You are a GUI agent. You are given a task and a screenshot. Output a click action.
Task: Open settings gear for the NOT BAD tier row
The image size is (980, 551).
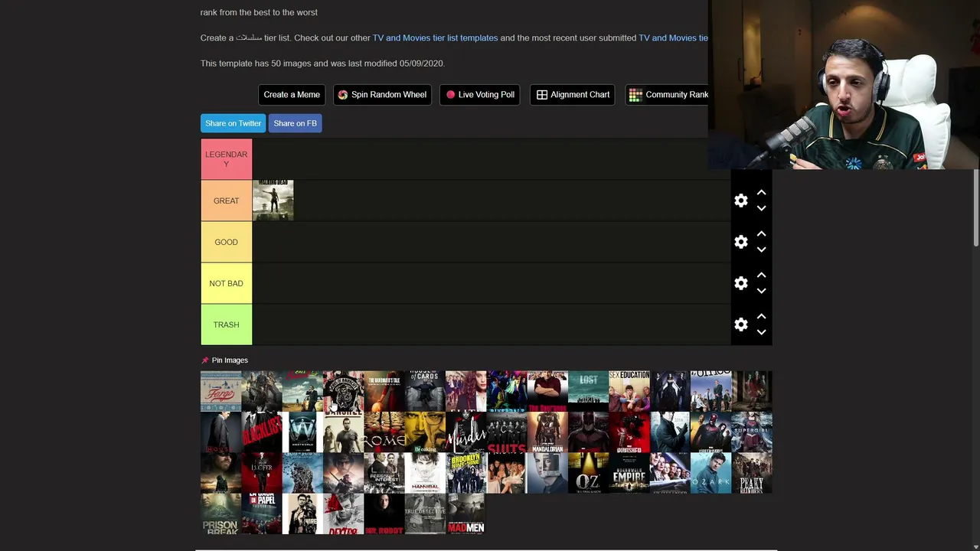[740, 283]
